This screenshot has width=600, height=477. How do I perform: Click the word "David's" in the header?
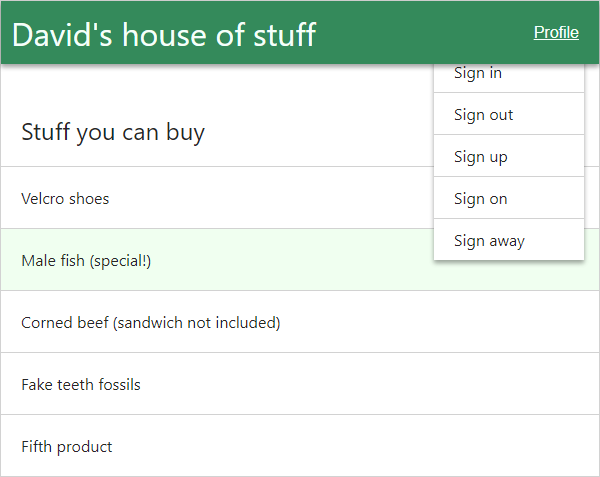click(x=63, y=34)
